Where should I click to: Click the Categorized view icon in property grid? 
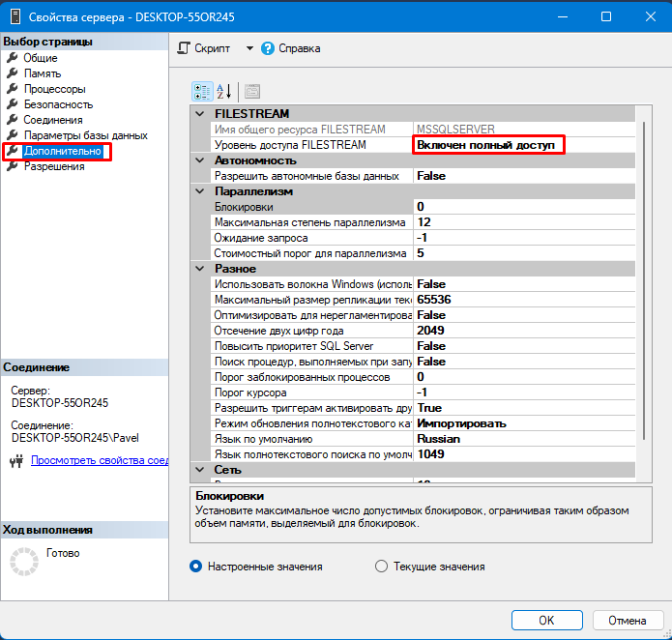point(201,92)
